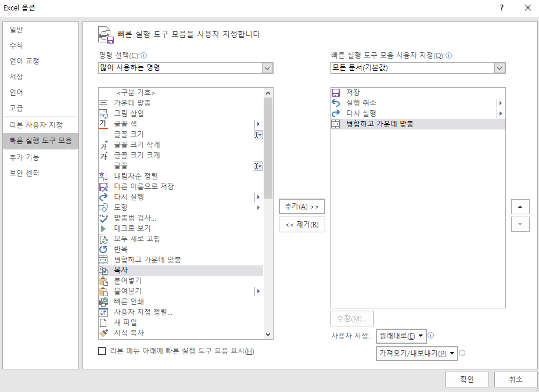Open the 가져오기/내보내기 dropdown
Image resolution: width=539 pixels, height=392 pixels.
pyautogui.click(x=417, y=353)
